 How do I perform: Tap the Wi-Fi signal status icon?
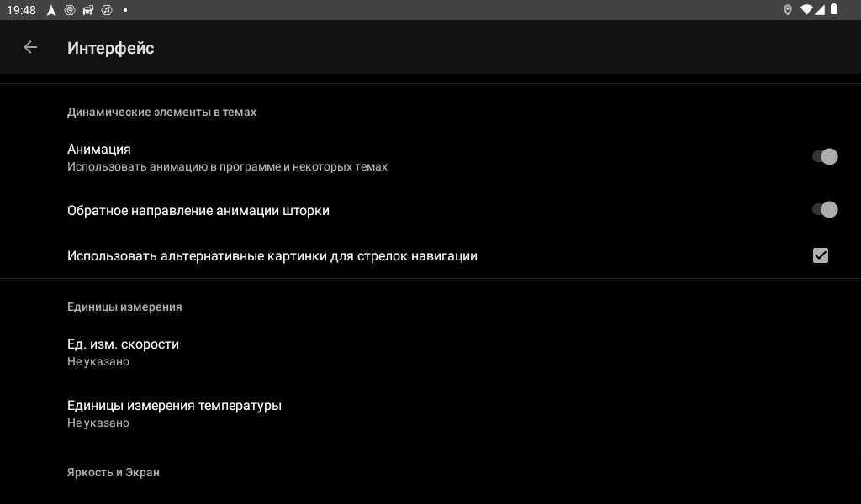point(806,10)
